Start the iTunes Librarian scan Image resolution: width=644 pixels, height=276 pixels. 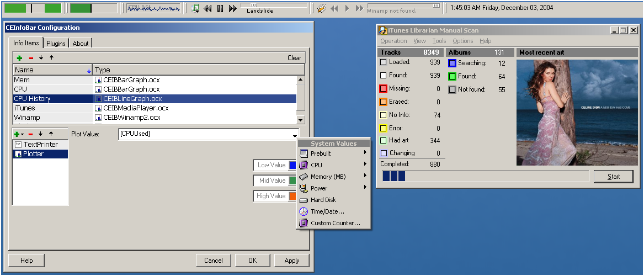tap(614, 177)
